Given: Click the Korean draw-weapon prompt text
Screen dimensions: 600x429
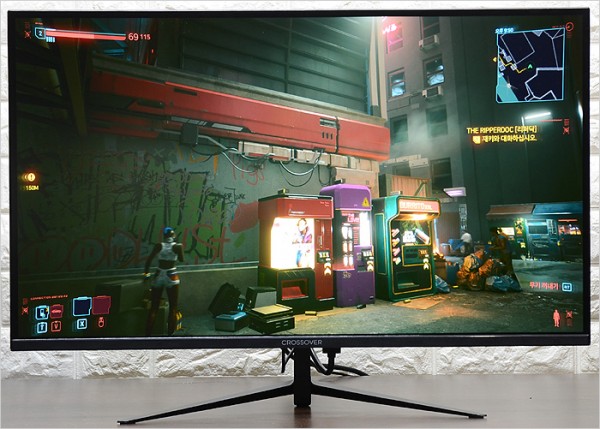Looking at the screenshot, I should (544, 286).
